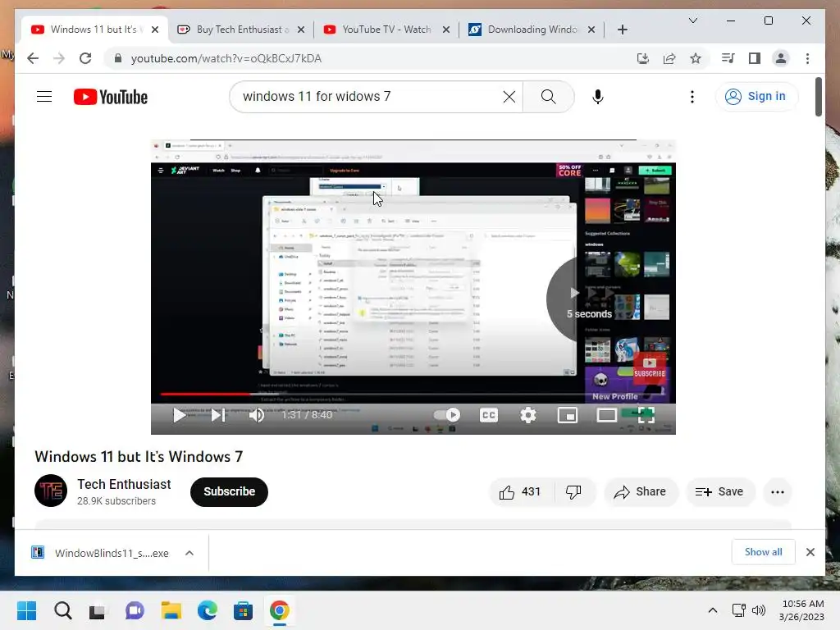The width and height of the screenshot is (840, 630).
Task: Open taskbar Search
Action: 62,610
